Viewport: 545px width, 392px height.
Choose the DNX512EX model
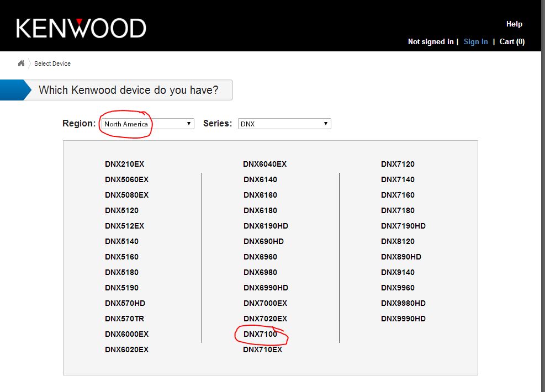click(124, 226)
